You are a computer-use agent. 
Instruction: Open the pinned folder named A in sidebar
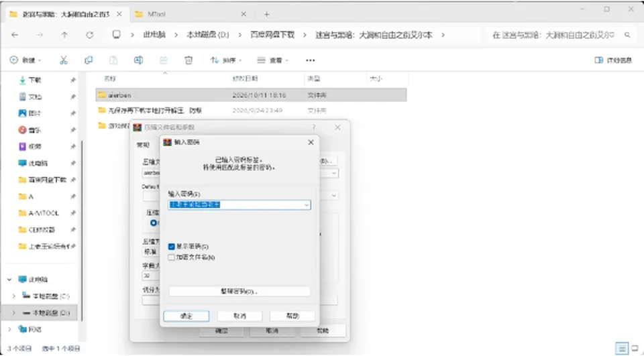(26, 196)
